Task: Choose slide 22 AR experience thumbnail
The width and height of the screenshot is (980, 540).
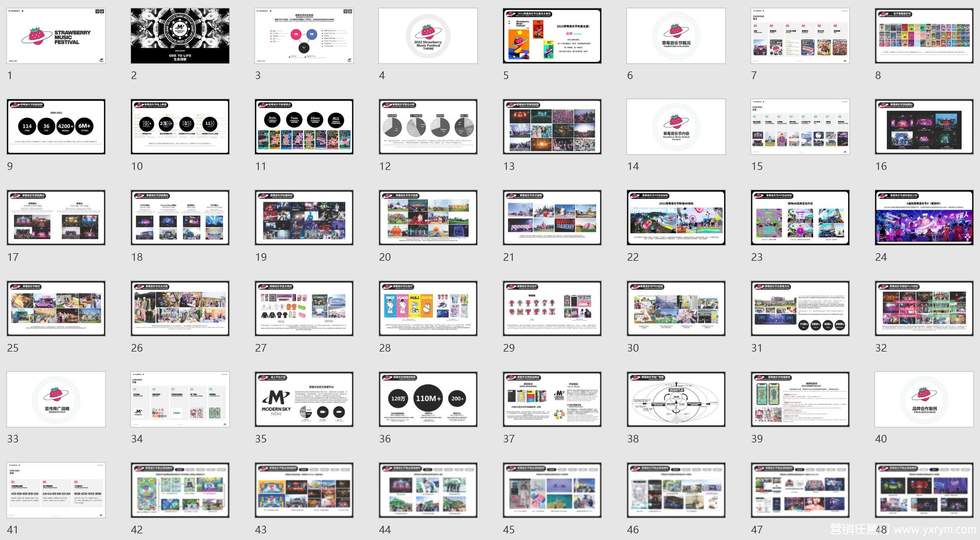Action: (x=676, y=218)
